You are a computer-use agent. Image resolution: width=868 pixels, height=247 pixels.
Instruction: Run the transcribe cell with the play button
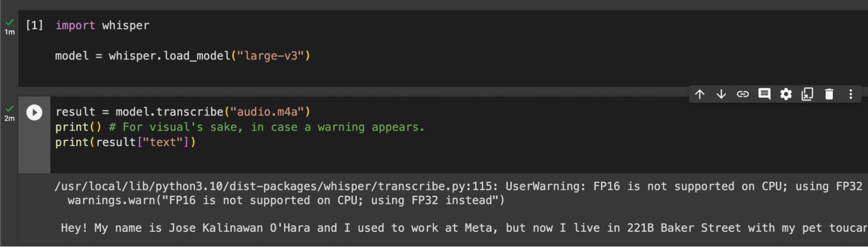(34, 113)
